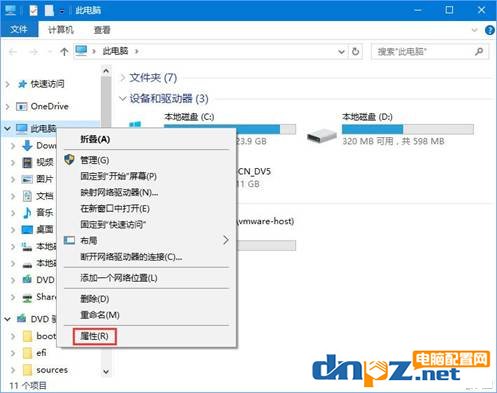The image size is (497, 393).
Task: Click the new folder quick access toolbar icon
Action: 49,11
